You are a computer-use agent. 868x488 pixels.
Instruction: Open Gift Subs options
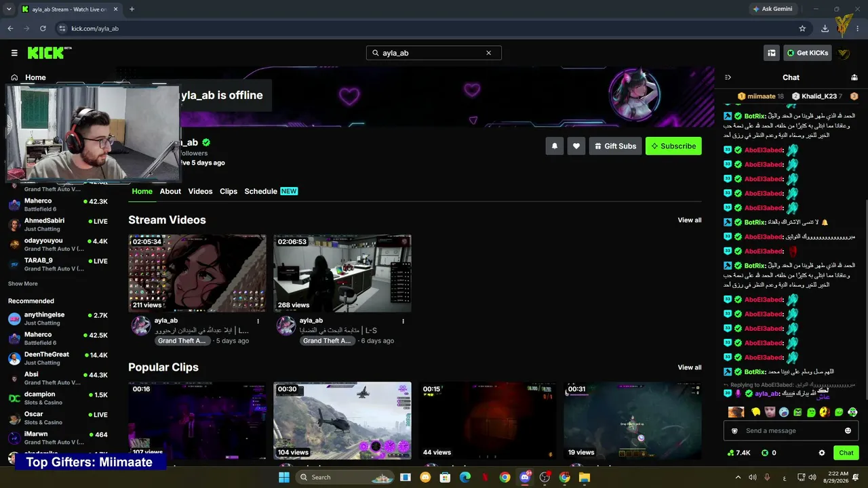click(x=616, y=146)
